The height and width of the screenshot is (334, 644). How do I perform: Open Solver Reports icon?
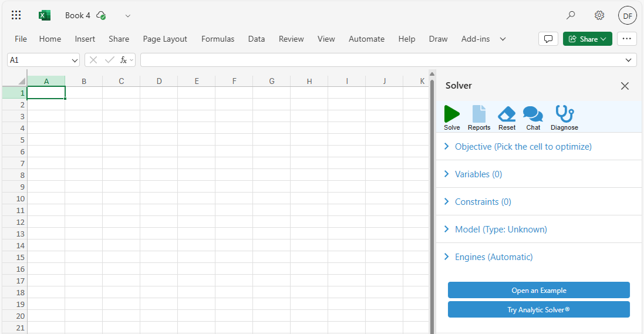tap(479, 114)
